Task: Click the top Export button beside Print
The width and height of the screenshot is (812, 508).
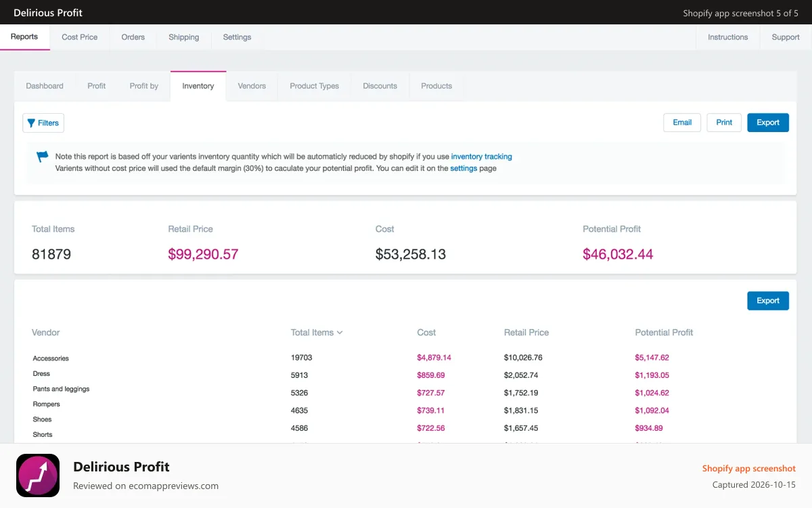Action: click(x=768, y=123)
